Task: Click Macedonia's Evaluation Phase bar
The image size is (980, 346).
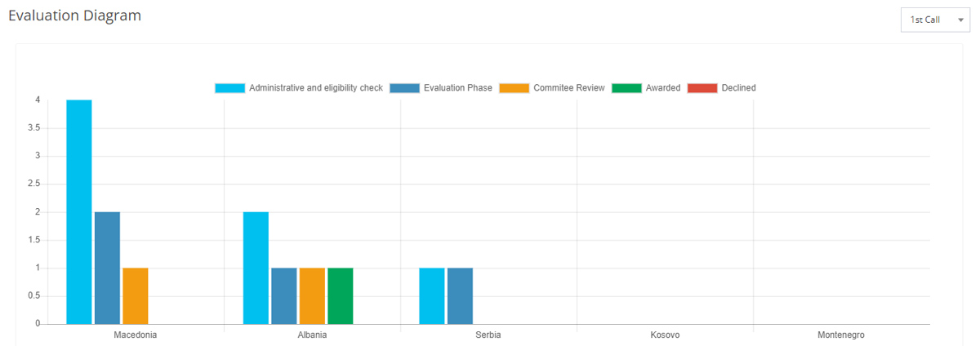Action: [x=107, y=268]
